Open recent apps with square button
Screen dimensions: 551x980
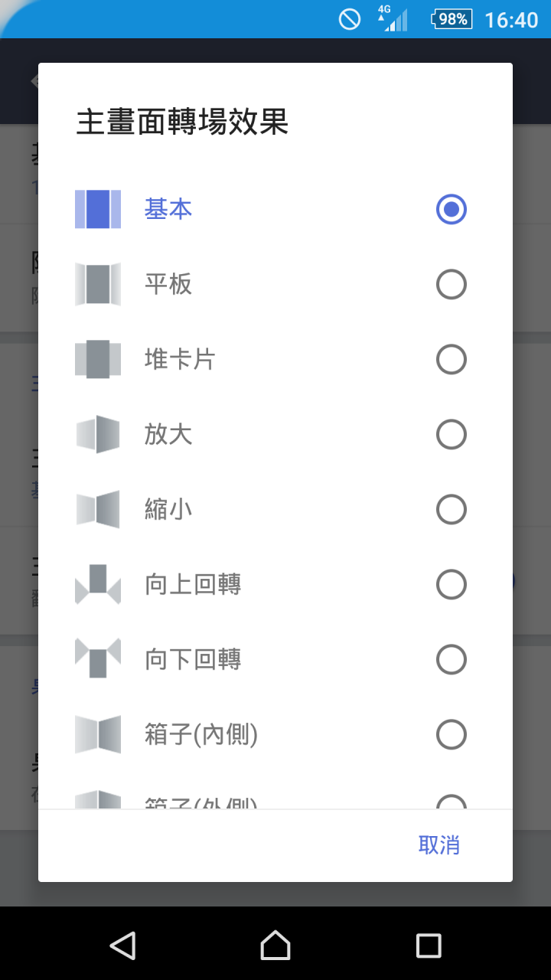click(429, 945)
